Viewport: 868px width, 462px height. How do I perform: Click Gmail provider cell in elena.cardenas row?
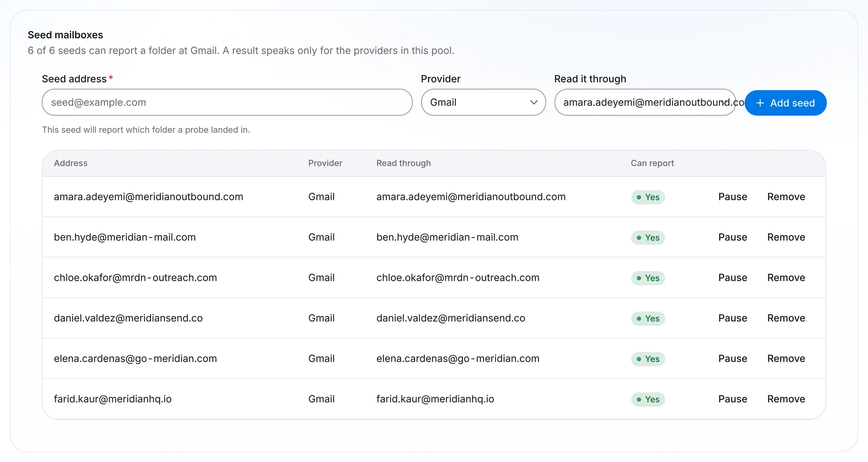[321, 359]
